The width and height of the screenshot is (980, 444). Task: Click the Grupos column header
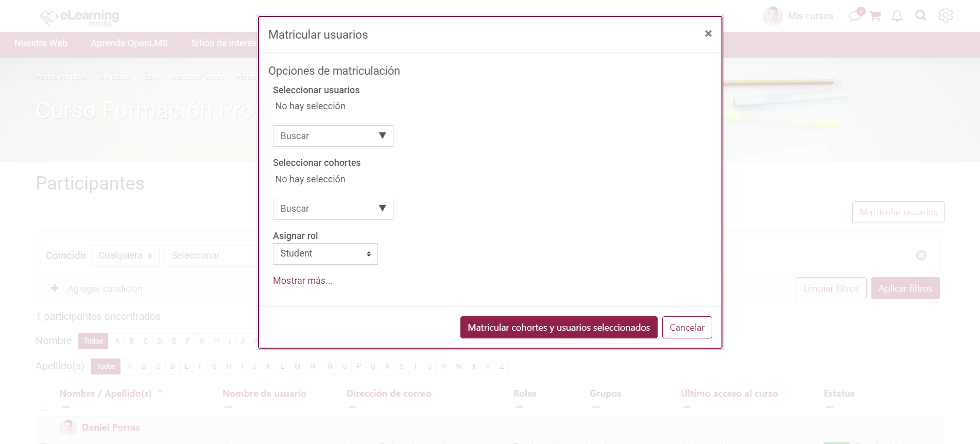pyautogui.click(x=605, y=394)
